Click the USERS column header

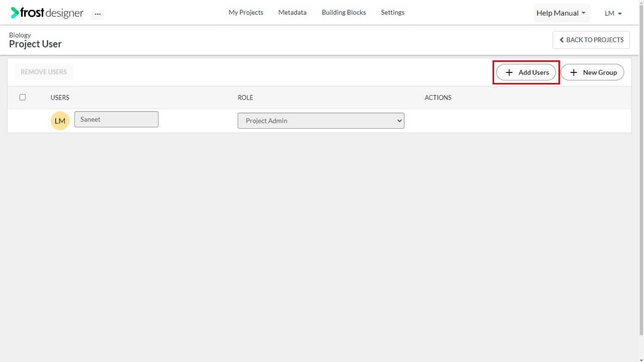pos(60,98)
